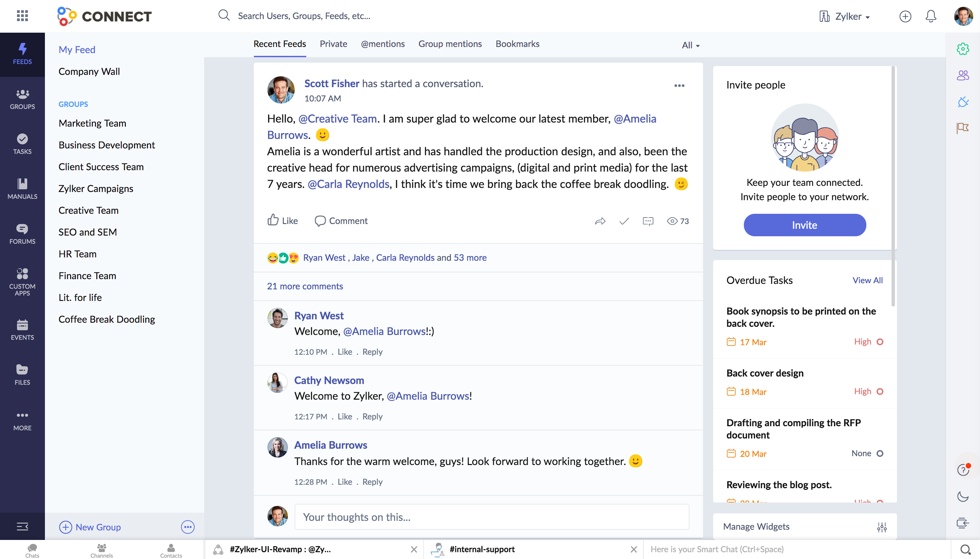Click the 'Your thoughts on this' comment field
This screenshot has height=559, width=980.
(x=491, y=516)
